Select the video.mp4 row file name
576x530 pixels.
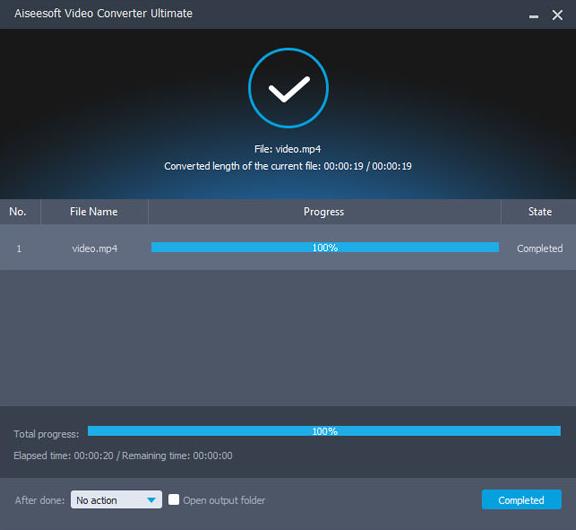click(x=95, y=249)
